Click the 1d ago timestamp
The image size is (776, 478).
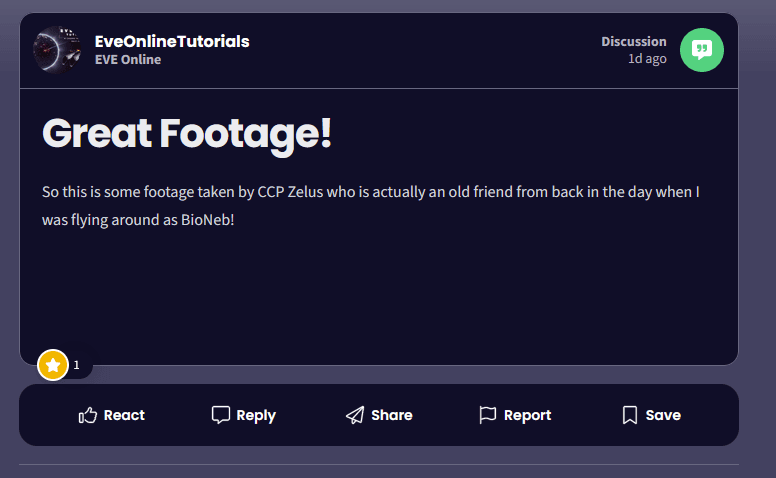tap(647, 59)
